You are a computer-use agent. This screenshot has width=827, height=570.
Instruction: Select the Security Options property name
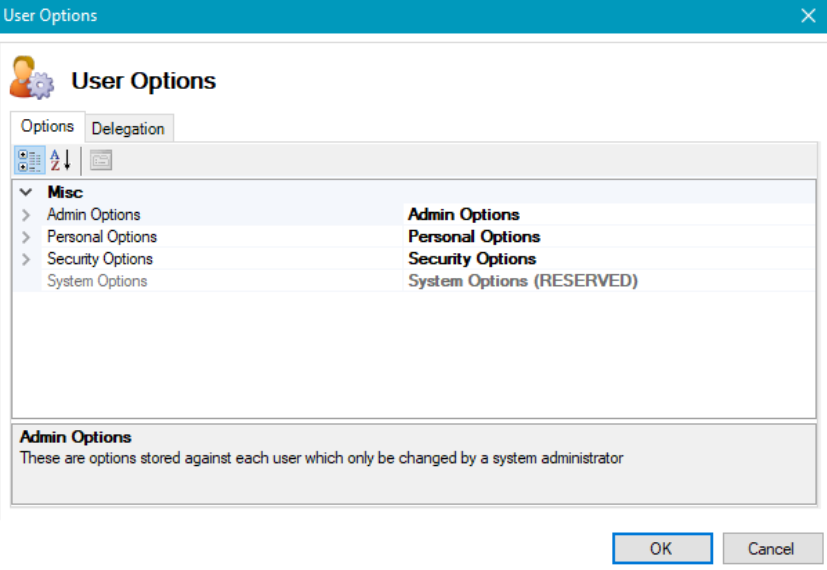click(x=100, y=259)
